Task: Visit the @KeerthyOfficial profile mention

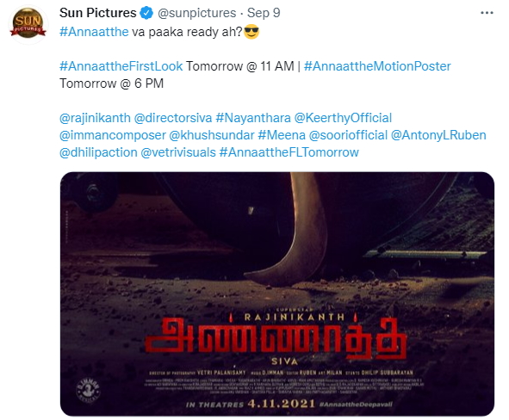Action: (x=343, y=118)
